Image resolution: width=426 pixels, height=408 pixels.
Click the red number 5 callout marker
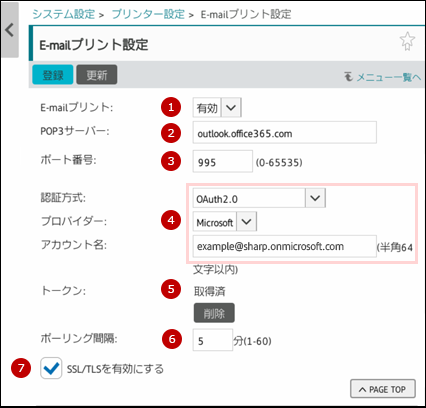point(171,289)
